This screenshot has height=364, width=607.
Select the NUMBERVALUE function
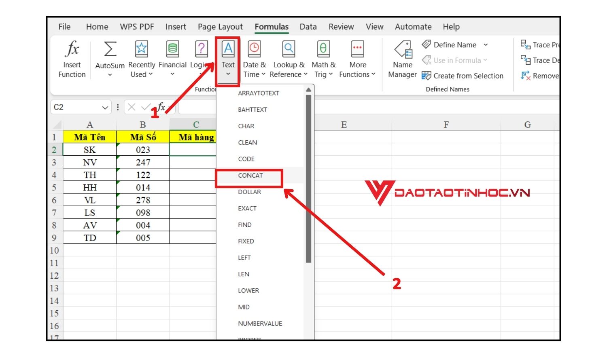(260, 324)
